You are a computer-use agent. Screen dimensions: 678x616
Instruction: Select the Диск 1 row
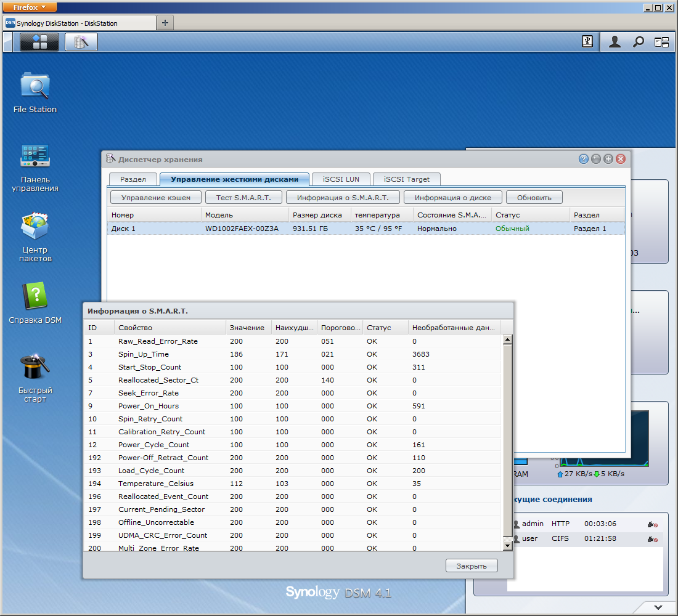click(x=366, y=229)
